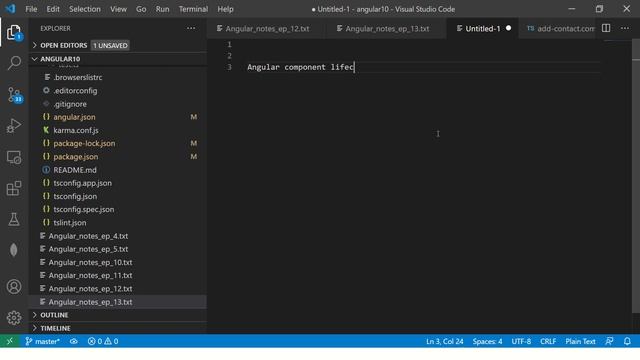
Task: Open Source Control view icon
Action: [15, 95]
